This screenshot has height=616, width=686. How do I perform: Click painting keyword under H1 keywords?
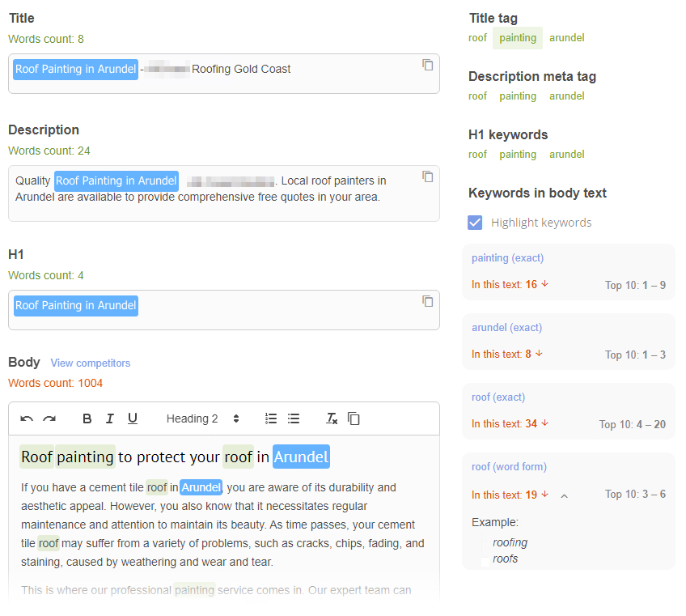click(x=518, y=155)
